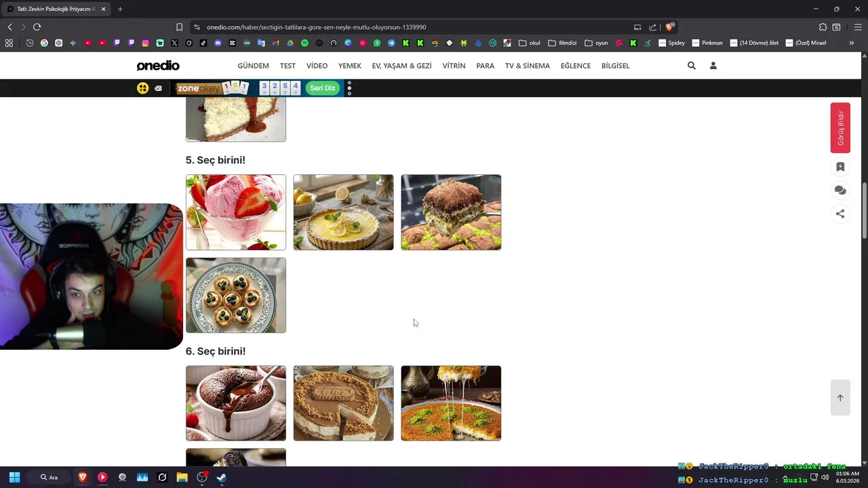Select the lotus cheesecake option
The image size is (868, 488).
tap(343, 403)
